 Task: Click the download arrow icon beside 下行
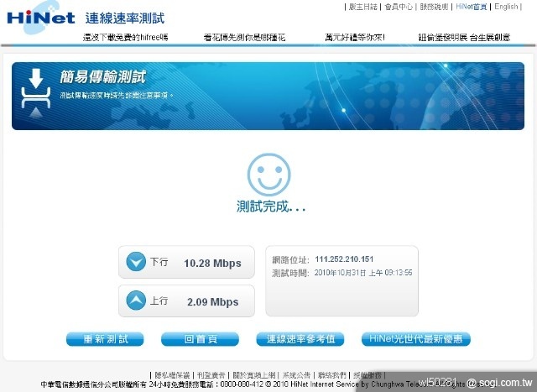[x=136, y=263]
